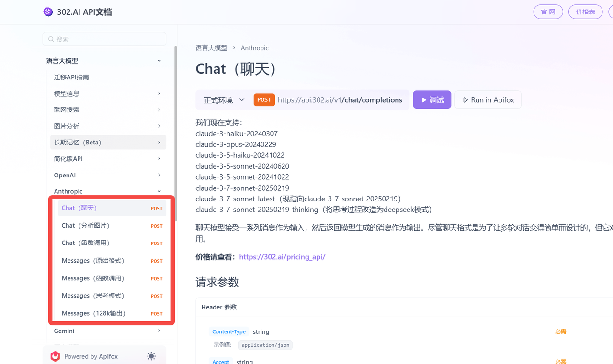Collapse the 语言大模型 section

(x=159, y=61)
